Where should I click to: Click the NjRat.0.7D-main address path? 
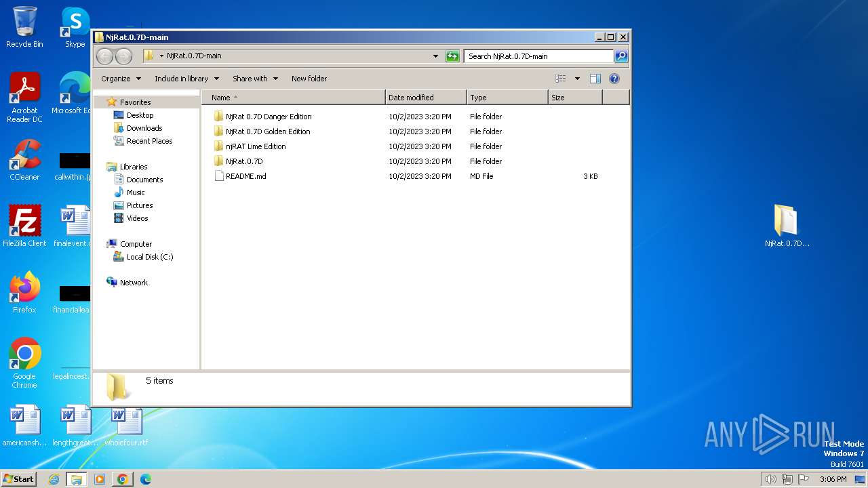194,56
